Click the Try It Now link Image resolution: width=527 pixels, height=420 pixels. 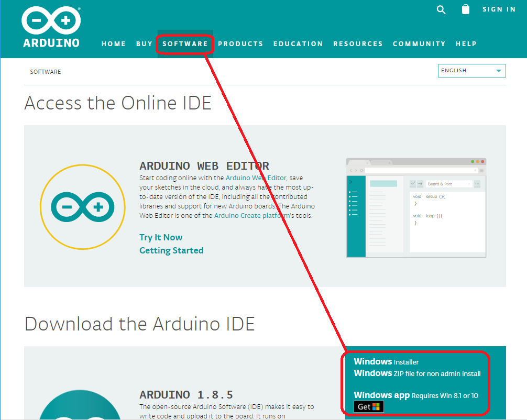[161, 237]
